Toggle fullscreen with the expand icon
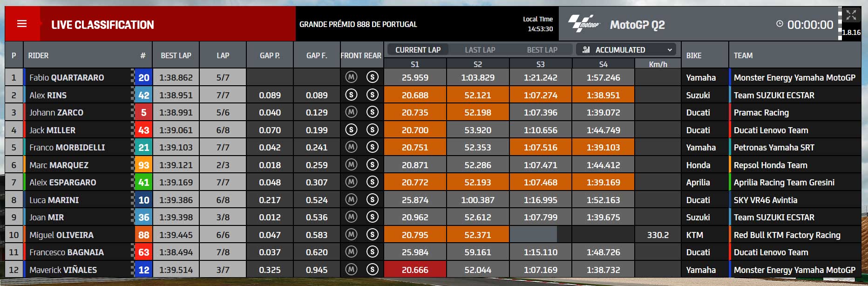The image size is (868, 286). [x=851, y=15]
